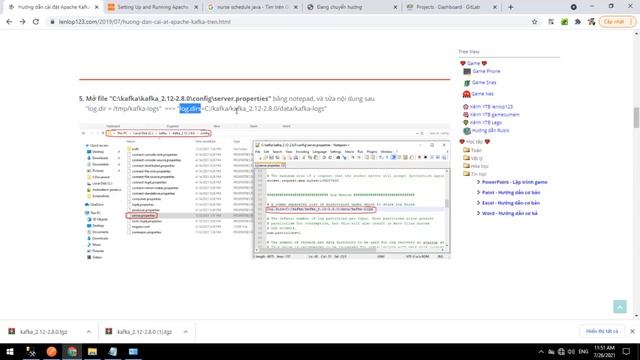Open File Explorer from the taskbar

[92, 351]
